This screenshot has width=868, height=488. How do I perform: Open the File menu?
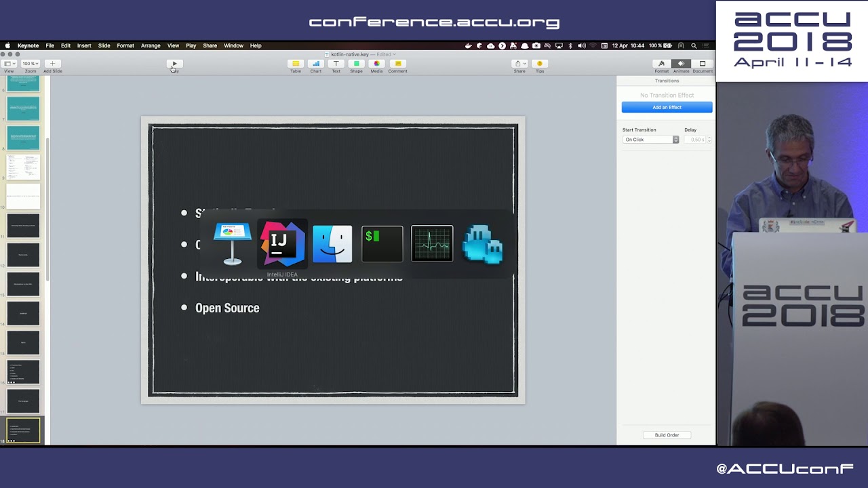click(x=50, y=45)
